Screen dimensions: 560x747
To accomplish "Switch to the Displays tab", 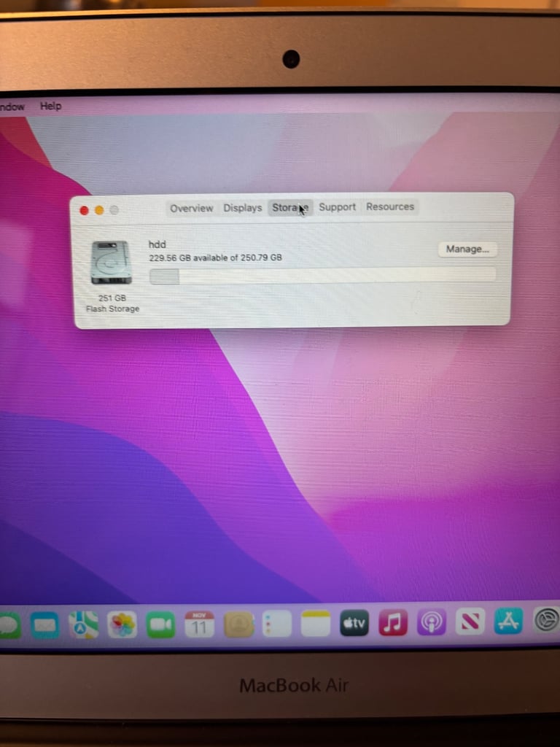I will [242, 208].
